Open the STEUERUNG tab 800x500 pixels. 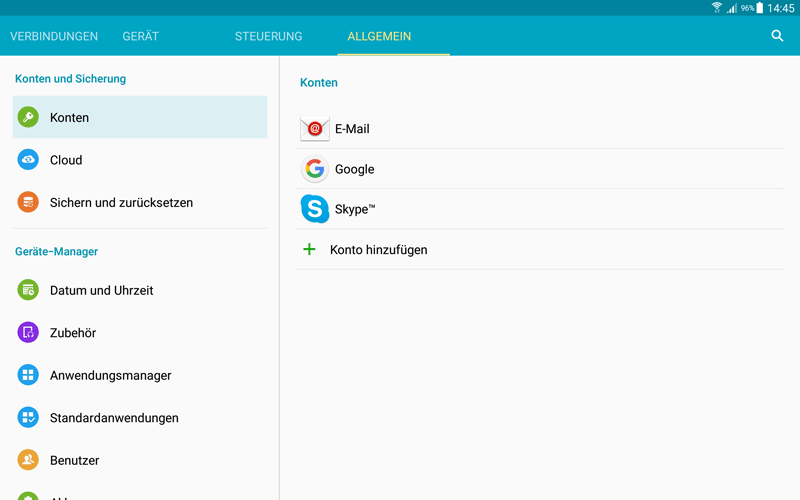click(268, 36)
